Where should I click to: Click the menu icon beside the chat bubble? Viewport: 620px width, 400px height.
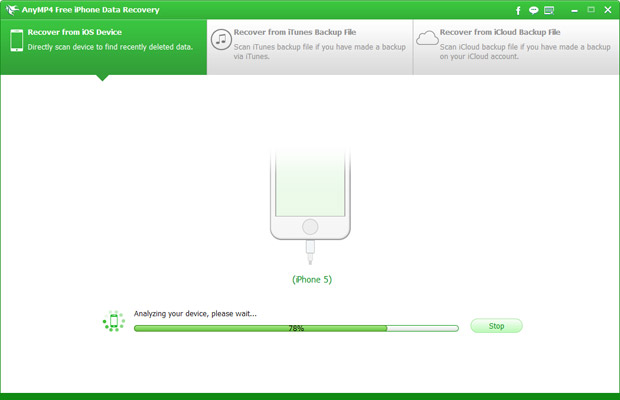point(549,10)
